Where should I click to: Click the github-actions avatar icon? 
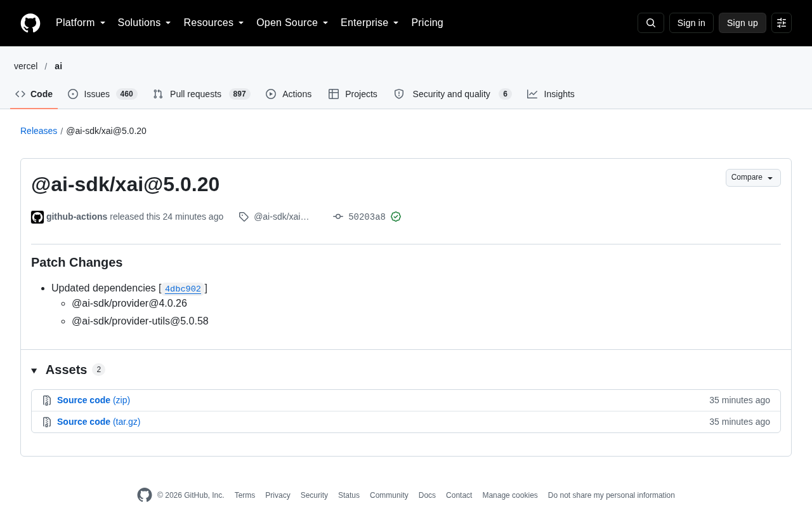click(37, 217)
